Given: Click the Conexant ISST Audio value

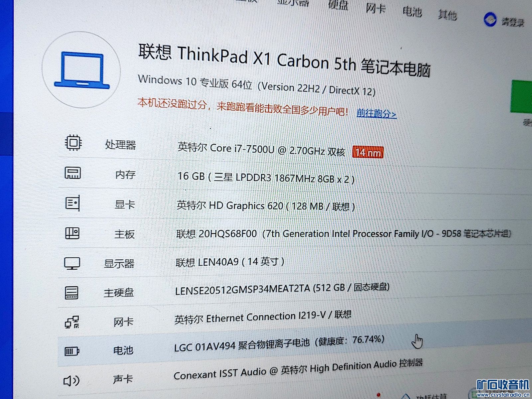Looking at the screenshot, I should tap(298, 370).
